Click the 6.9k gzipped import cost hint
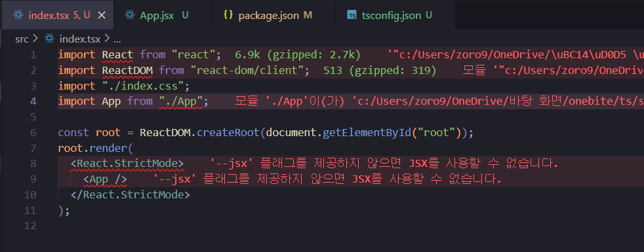This screenshot has height=252, width=644. point(297,55)
